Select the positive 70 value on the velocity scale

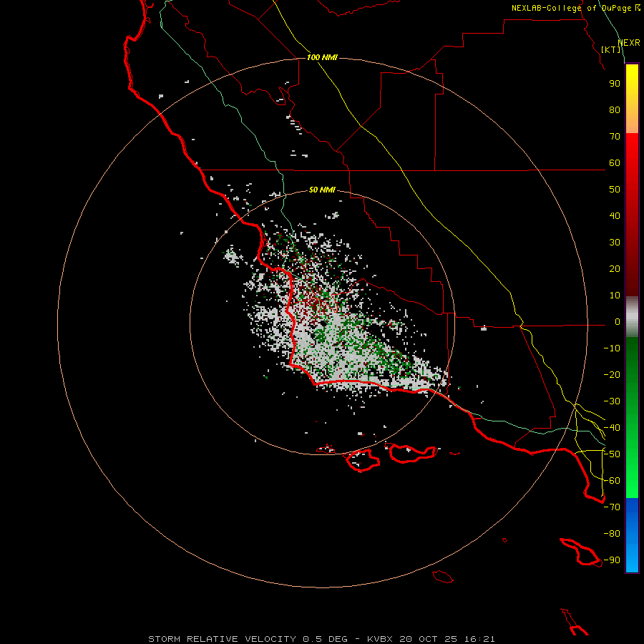(x=615, y=137)
